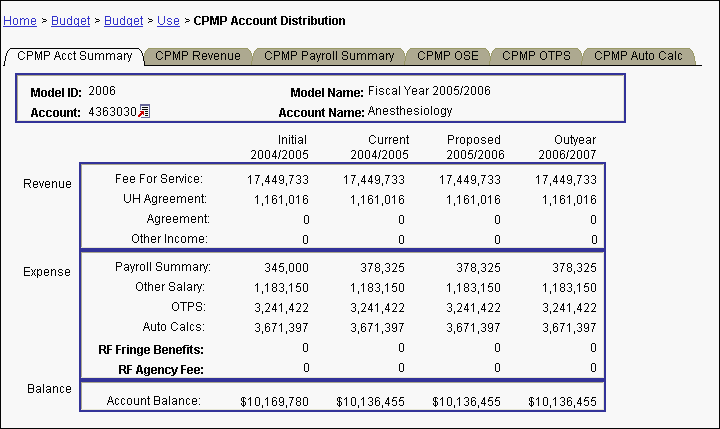Switch to the CPMP OSE tab
Image resolution: width=720 pixels, height=429 pixels.
tap(448, 56)
